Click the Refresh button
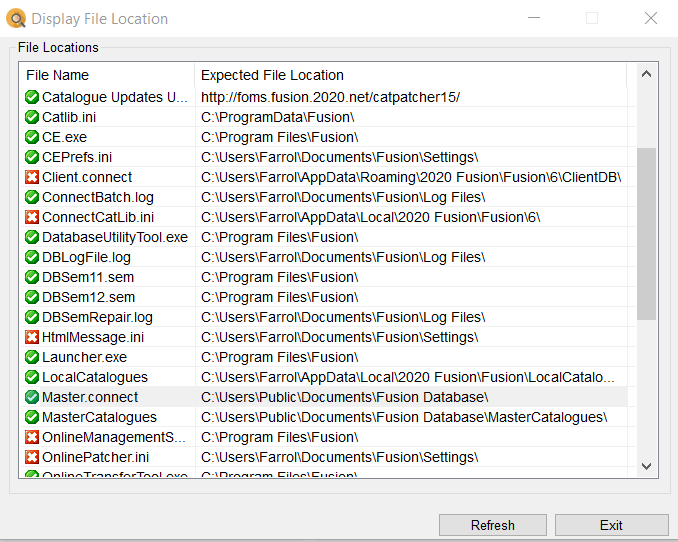 493,525
